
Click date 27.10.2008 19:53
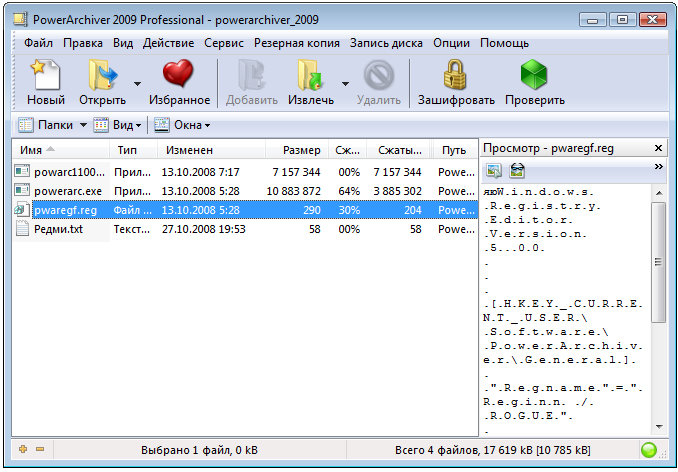click(203, 229)
